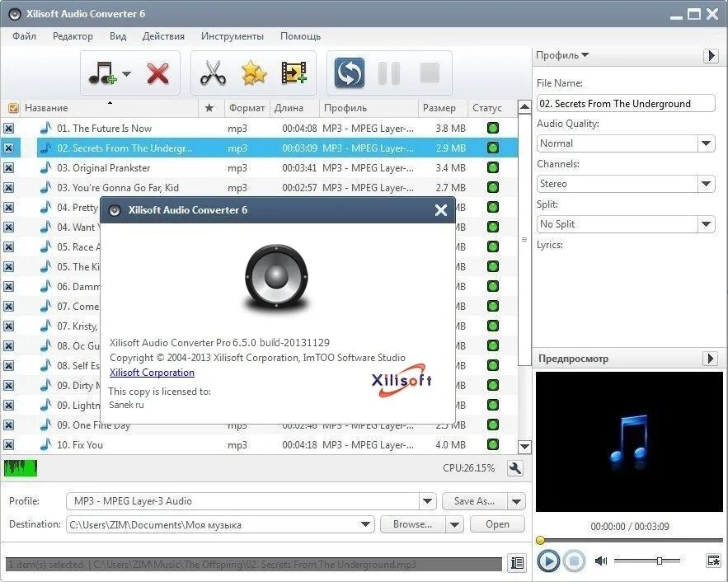Click status icon for Original Prankster
The image size is (728, 582).
click(493, 167)
